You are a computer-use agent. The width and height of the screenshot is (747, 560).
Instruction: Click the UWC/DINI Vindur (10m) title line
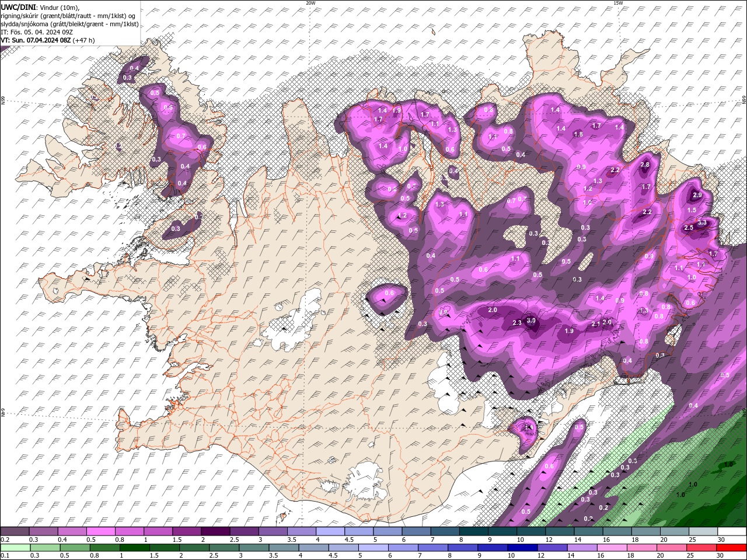(40, 7)
